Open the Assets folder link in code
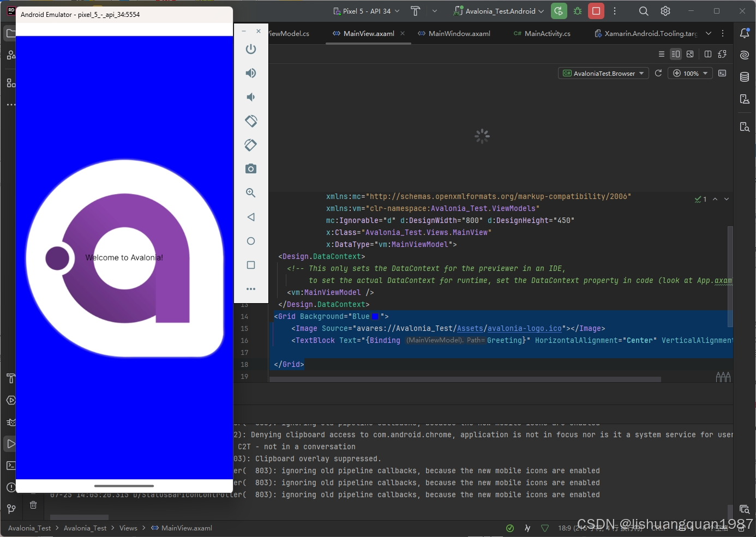The image size is (756, 537). [x=470, y=328]
